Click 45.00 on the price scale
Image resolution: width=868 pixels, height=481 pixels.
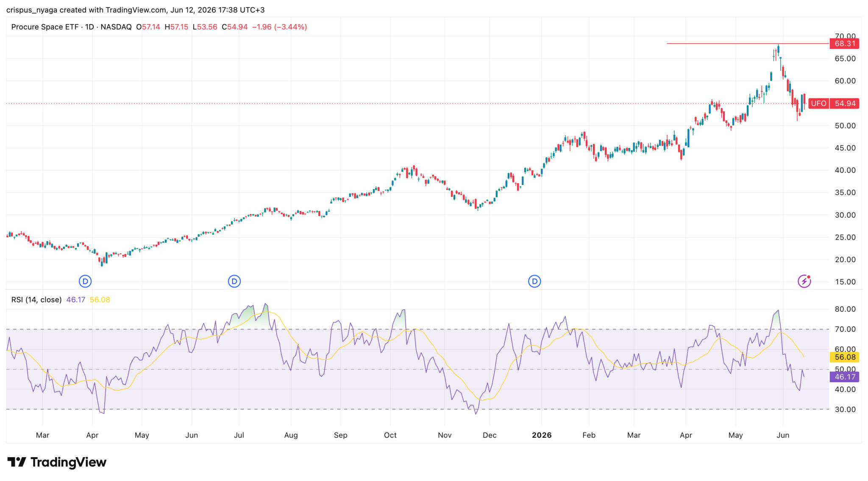click(x=845, y=148)
